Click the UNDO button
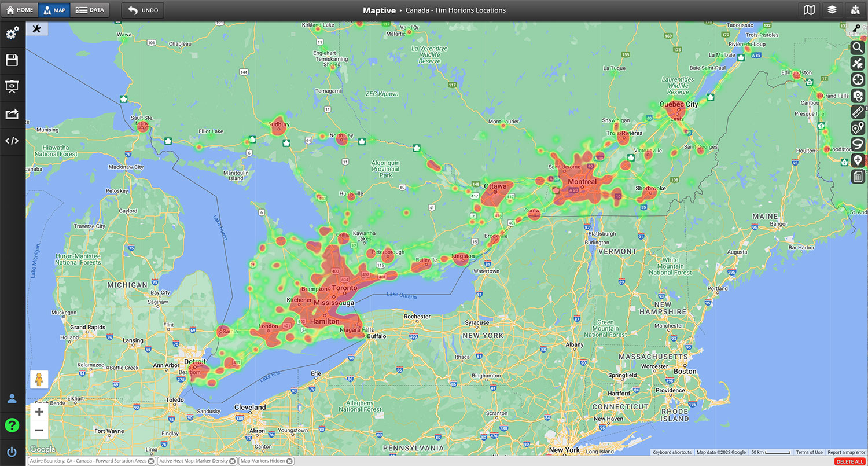The image size is (868, 466). point(143,10)
